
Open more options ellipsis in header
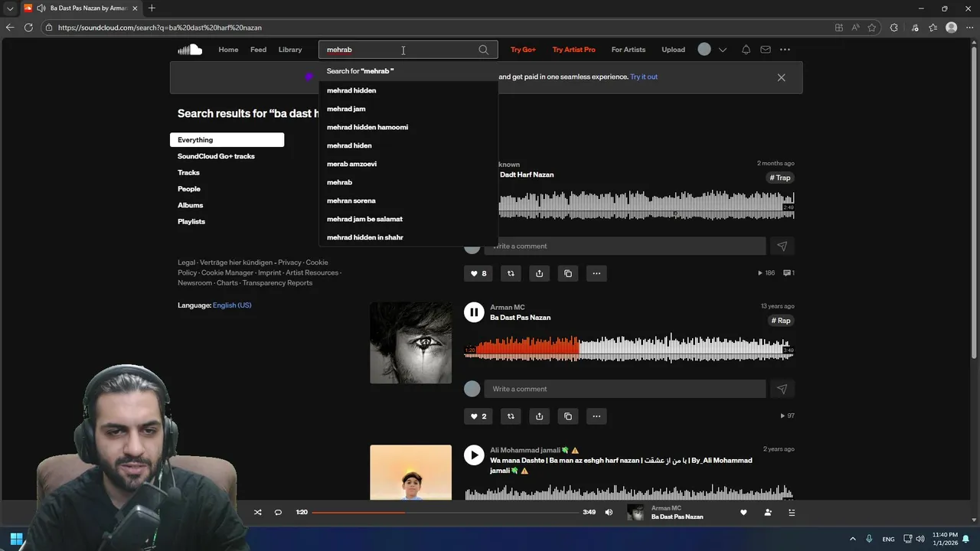pyautogui.click(x=785, y=50)
